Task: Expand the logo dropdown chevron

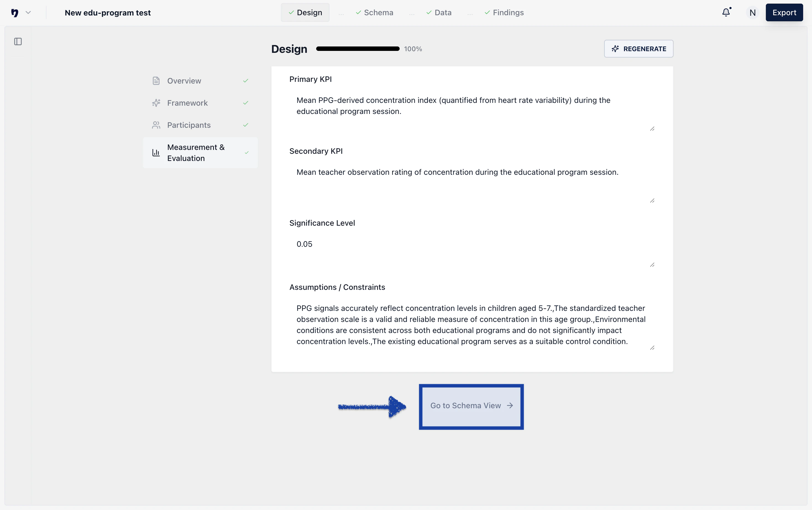Action: tap(28, 13)
